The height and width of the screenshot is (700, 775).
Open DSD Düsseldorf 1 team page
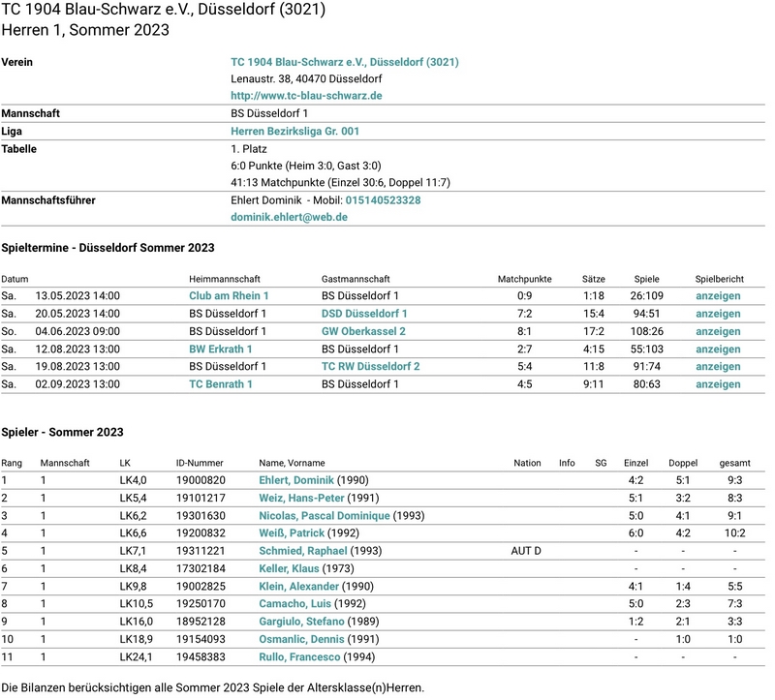364,314
